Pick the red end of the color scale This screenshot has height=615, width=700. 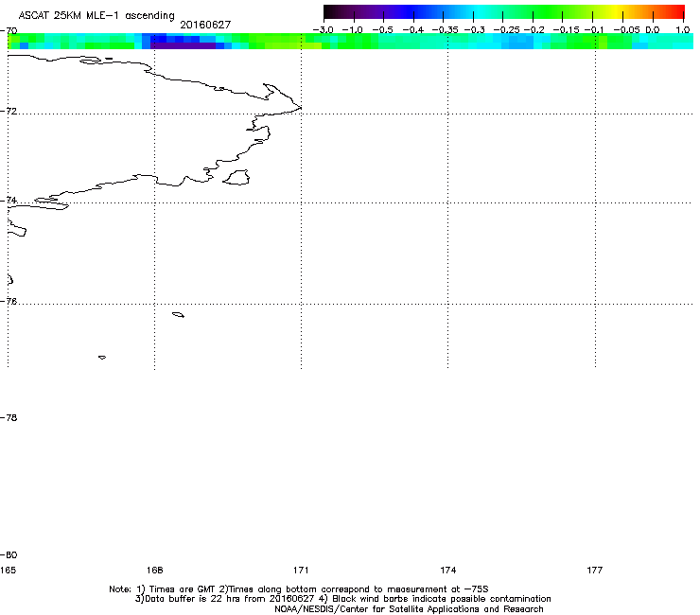(679, 12)
